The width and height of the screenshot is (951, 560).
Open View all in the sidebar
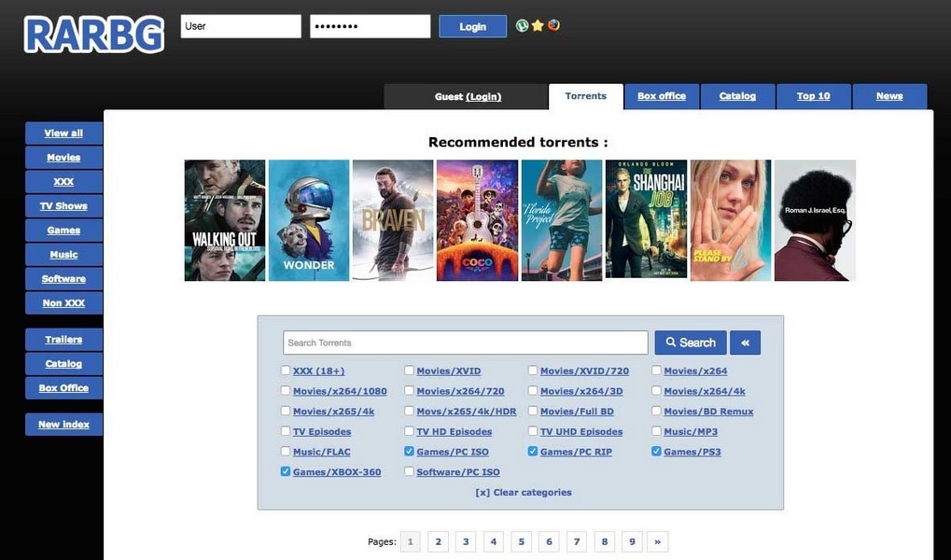[63, 133]
